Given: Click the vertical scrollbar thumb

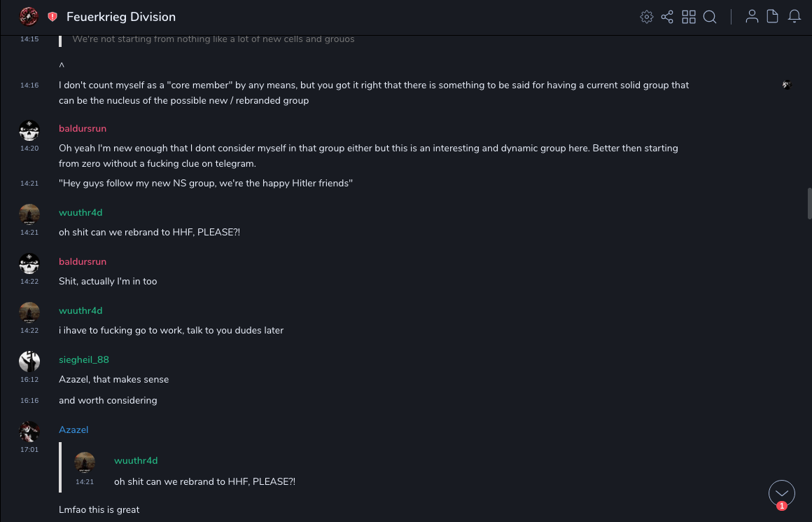Looking at the screenshot, I should pyautogui.click(x=809, y=204).
